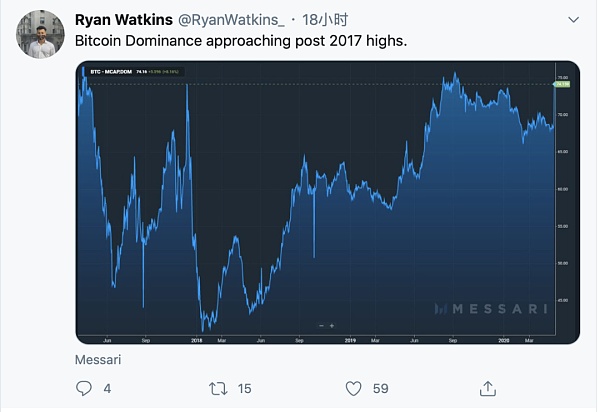Zoom in chart with the plus control
Viewport: 600px width, 412px height.
[x=331, y=326]
